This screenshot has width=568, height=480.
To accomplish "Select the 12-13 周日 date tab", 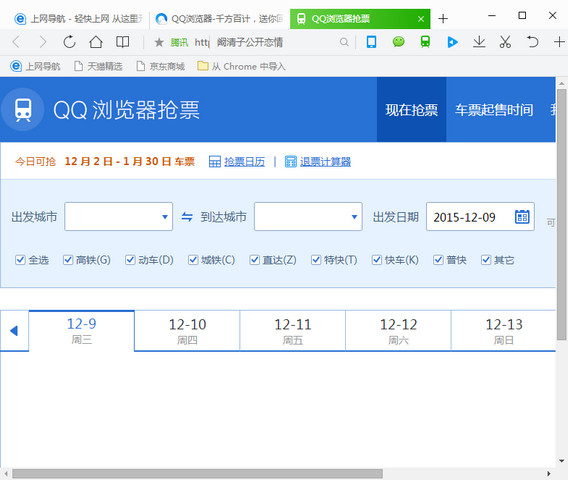I will pos(504,331).
